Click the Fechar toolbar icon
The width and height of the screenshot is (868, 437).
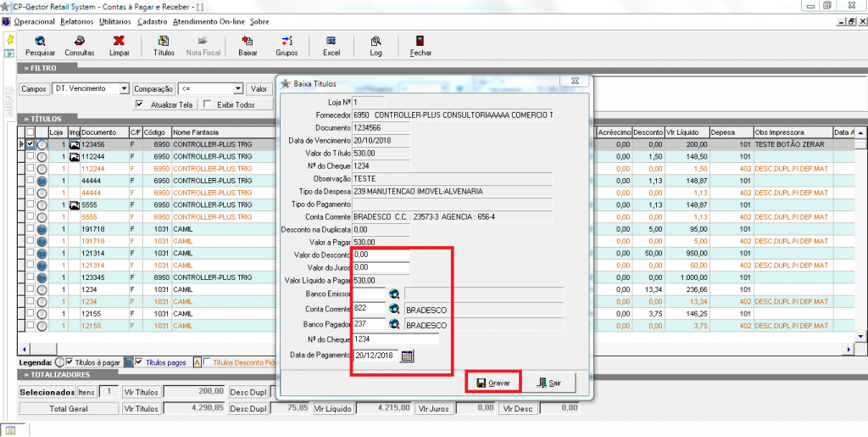pyautogui.click(x=420, y=46)
